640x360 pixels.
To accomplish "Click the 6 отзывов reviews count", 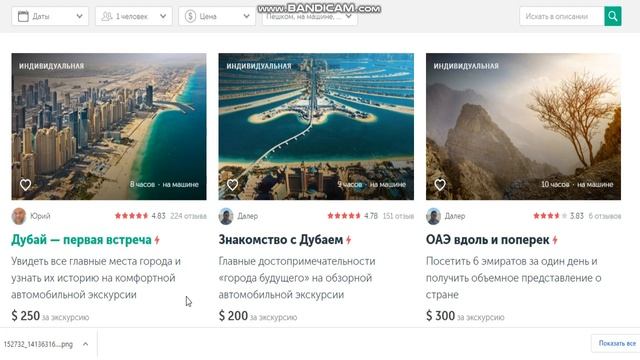I will pos(604,216).
